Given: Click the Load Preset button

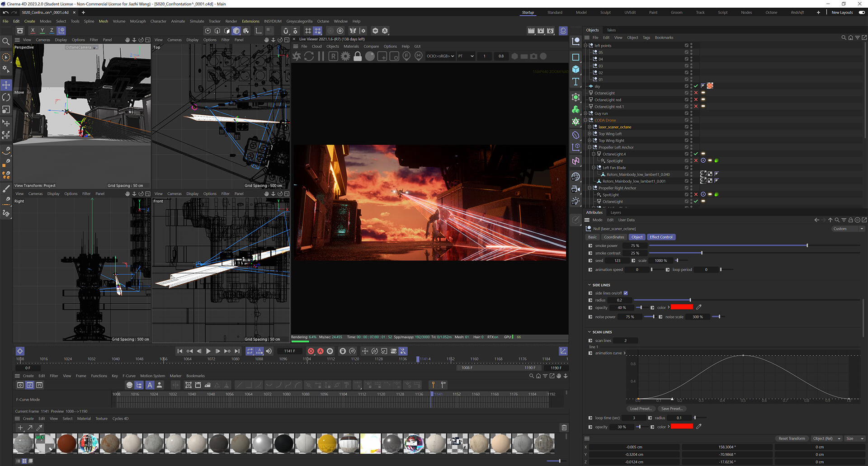Looking at the screenshot, I should pyautogui.click(x=641, y=409).
